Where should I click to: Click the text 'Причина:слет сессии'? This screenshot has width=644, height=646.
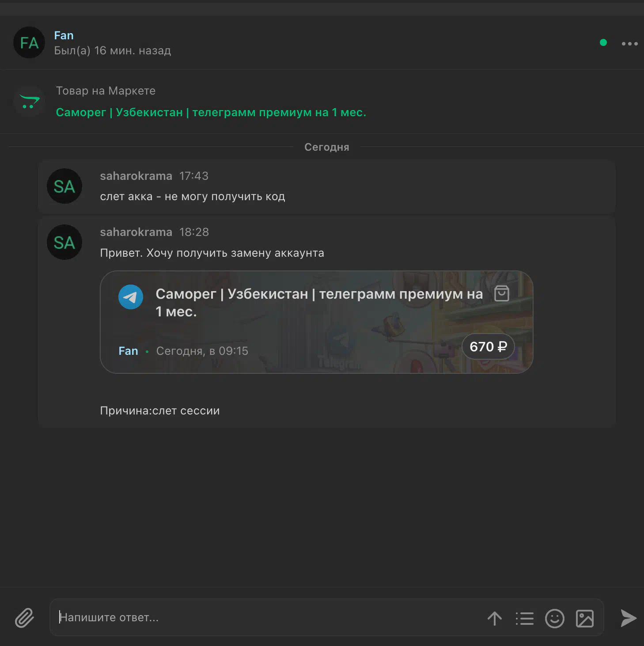tap(160, 410)
